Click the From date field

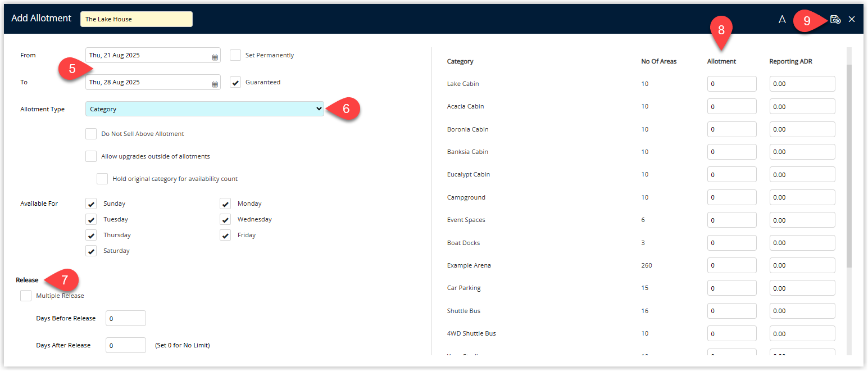tap(153, 55)
